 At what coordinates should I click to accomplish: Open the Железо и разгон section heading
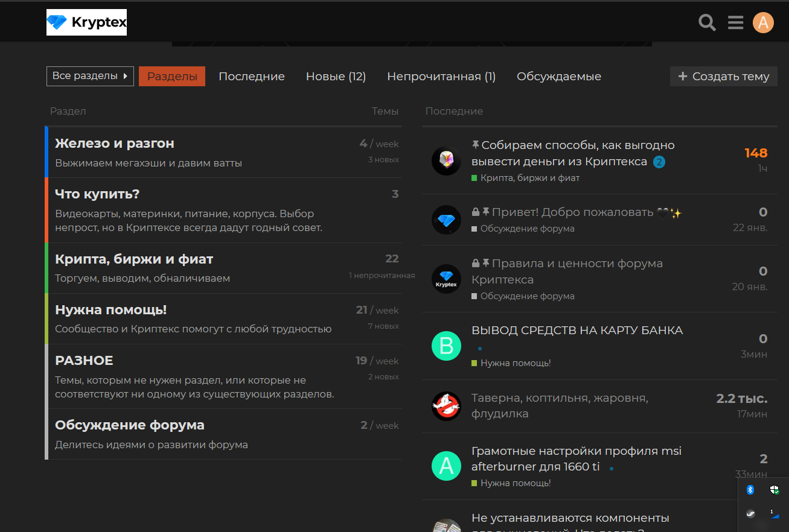[x=115, y=143]
